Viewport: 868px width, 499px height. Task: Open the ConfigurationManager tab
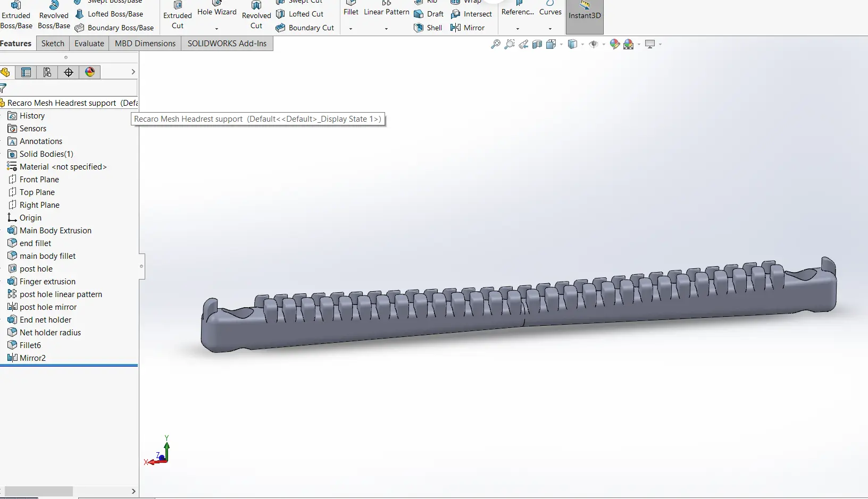pyautogui.click(x=47, y=72)
